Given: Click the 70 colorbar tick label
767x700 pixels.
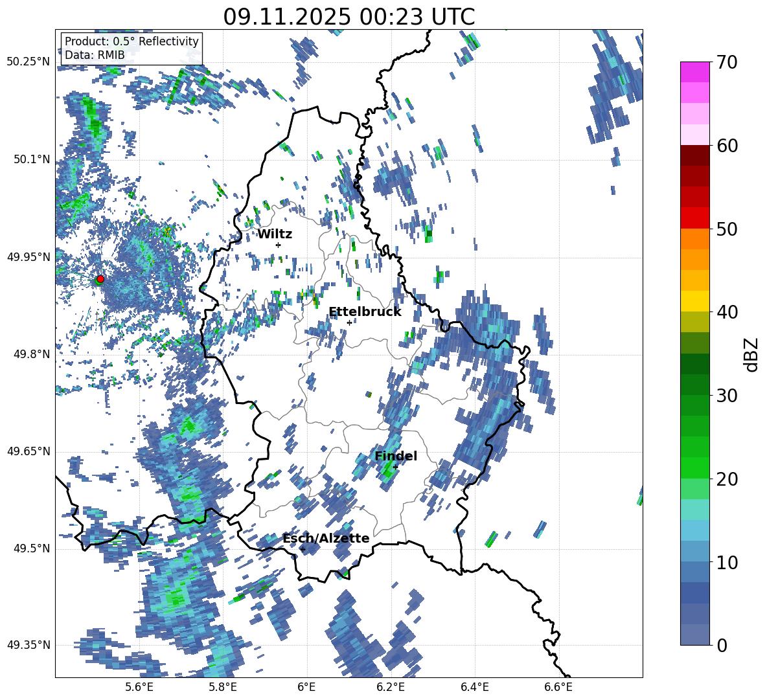Looking at the screenshot, I should click(726, 63).
